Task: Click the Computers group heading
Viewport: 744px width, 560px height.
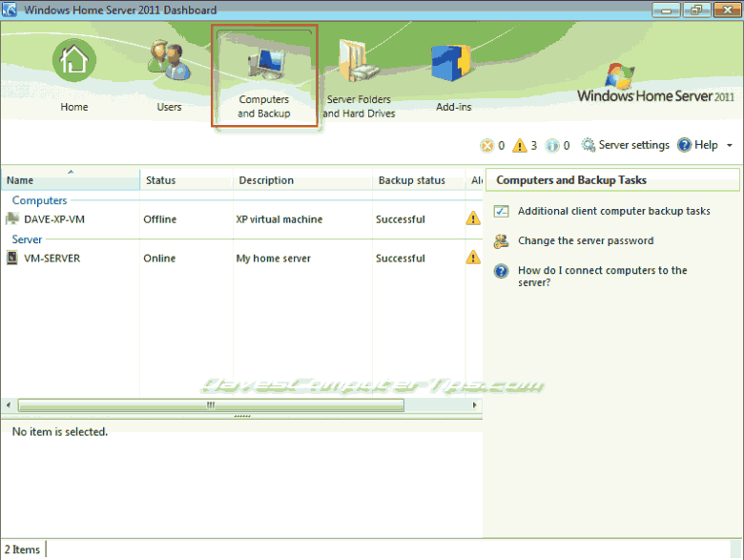Action: click(x=39, y=200)
